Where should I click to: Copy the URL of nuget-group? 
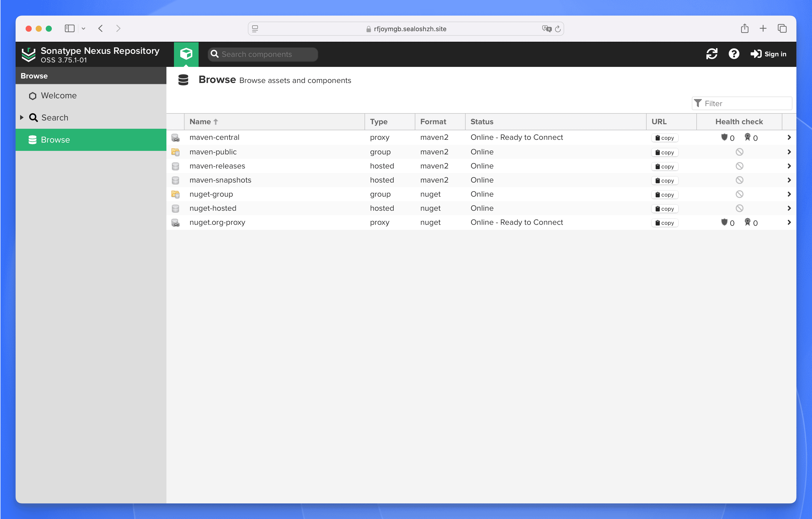tap(664, 195)
